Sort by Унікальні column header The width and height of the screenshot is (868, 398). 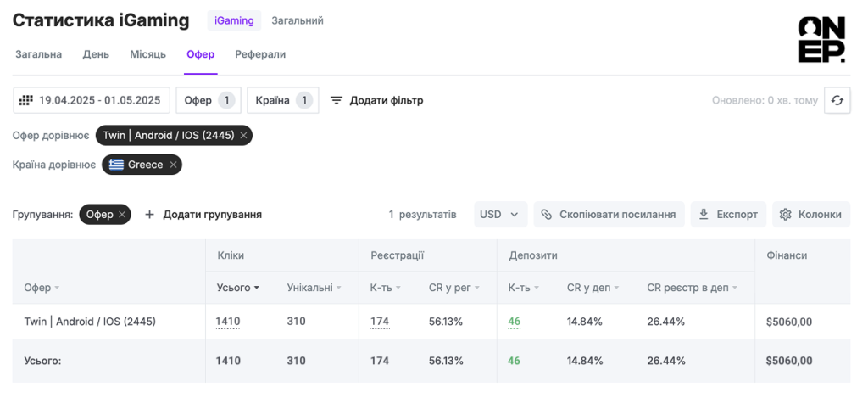point(314,287)
